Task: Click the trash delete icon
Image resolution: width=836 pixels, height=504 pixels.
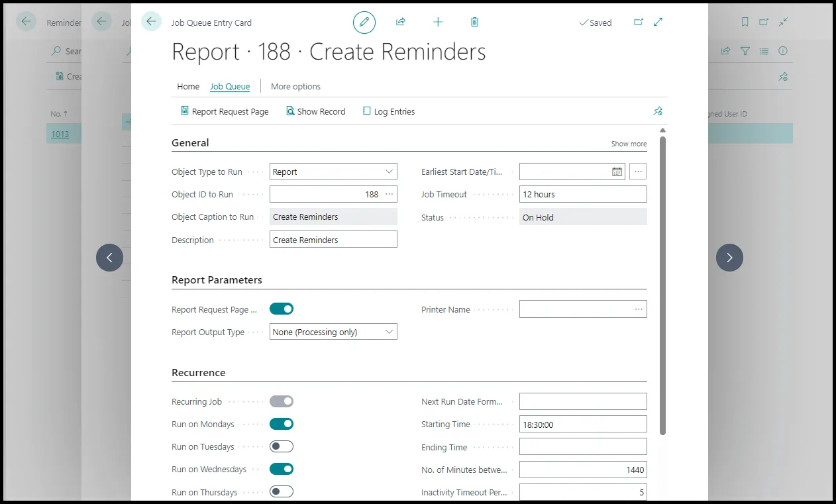Action: (x=474, y=22)
